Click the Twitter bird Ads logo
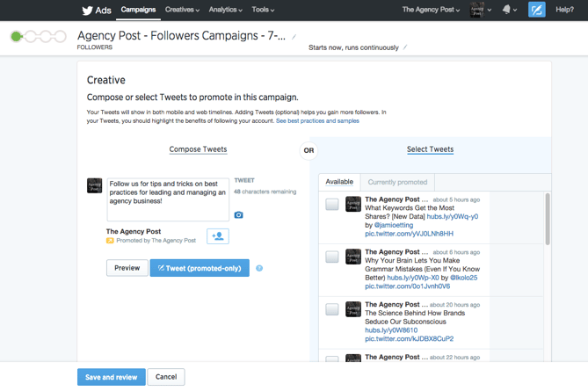This screenshot has width=588, height=391. coord(96,11)
